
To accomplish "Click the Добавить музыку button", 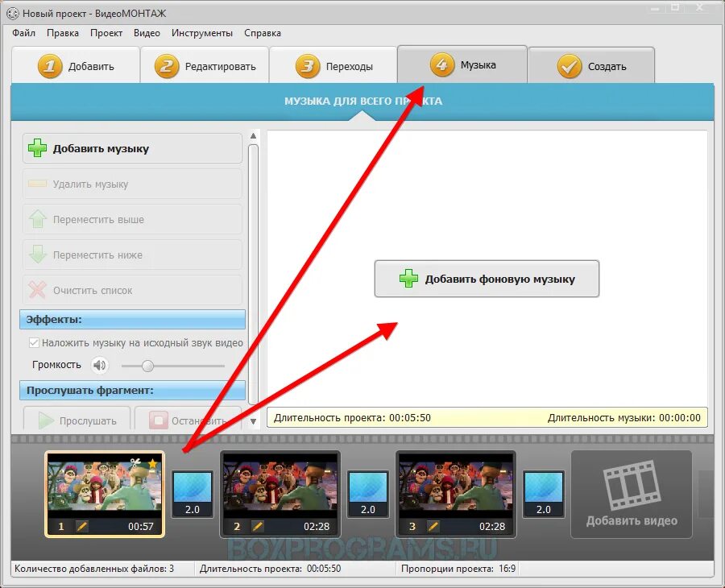I will click(132, 148).
